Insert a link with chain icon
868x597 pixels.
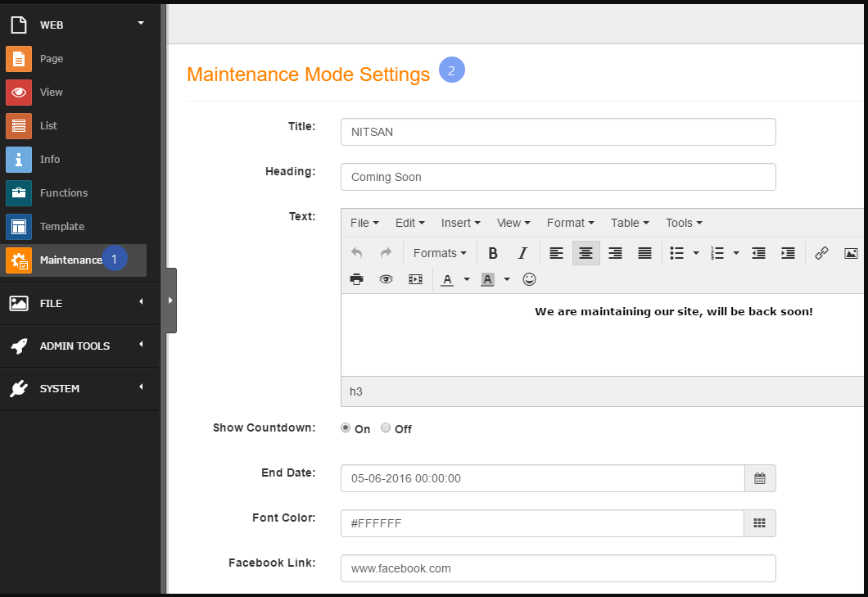[x=821, y=253]
